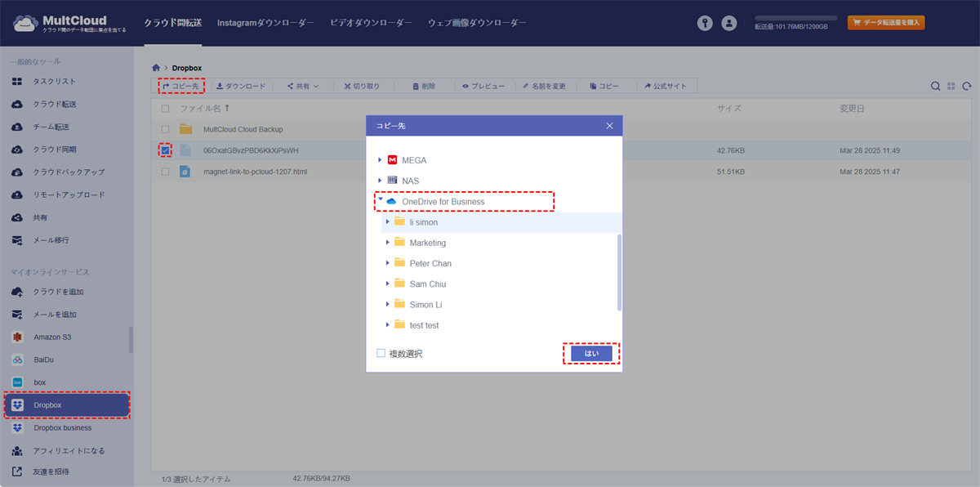Switch to the ビデオダウンローダー tab
The height and width of the screenshot is (487, 980).
click(x=371, y=23)
